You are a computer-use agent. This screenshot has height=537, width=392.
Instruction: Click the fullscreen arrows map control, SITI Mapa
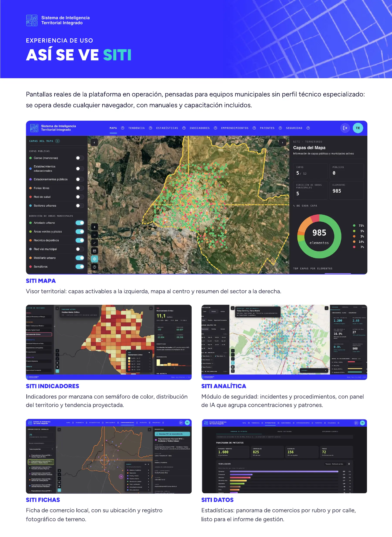coord(95,243)
